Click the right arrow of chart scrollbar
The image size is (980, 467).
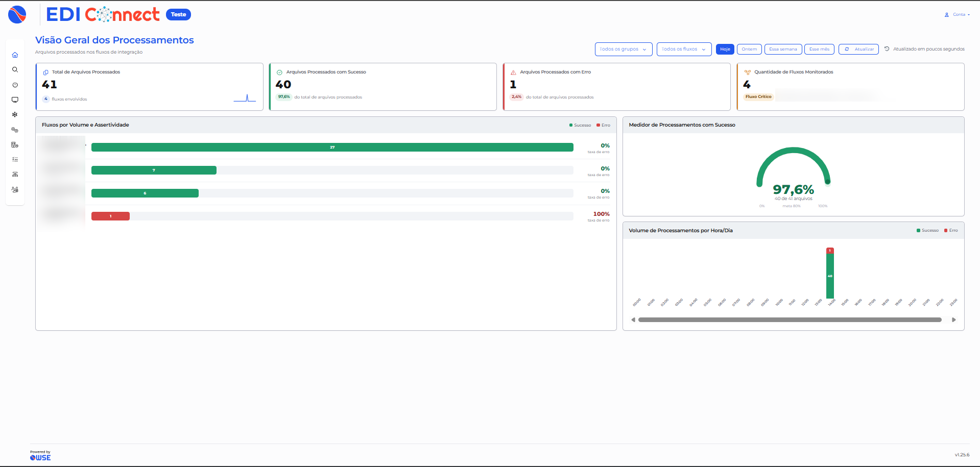(953, 320)
